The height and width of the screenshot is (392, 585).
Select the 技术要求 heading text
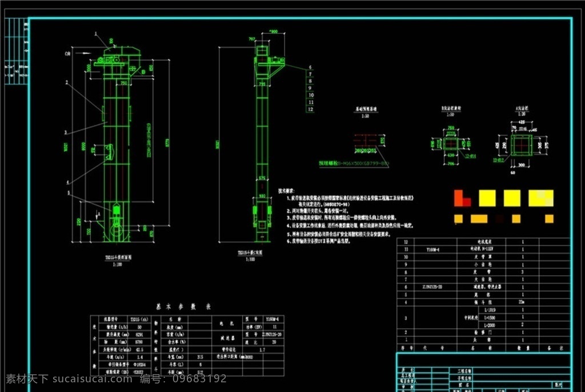point(286,191)
